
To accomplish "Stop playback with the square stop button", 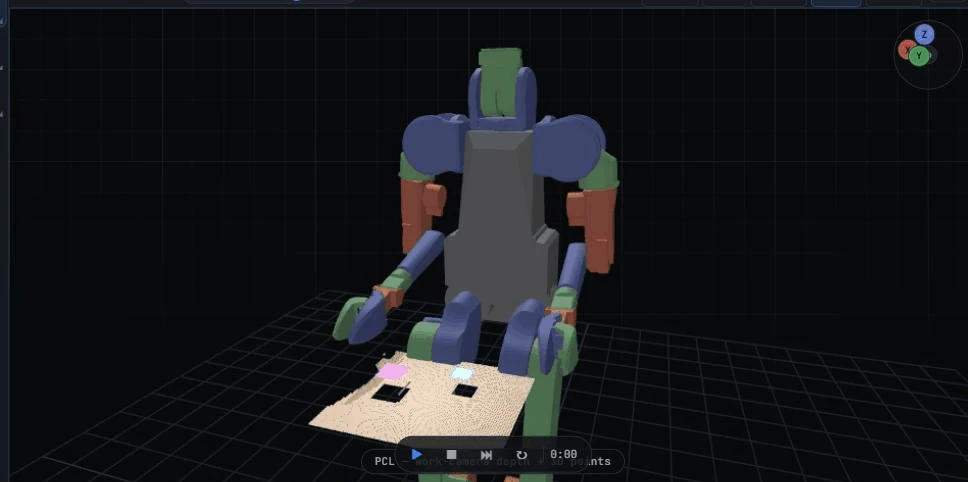I will coord(451,455).
